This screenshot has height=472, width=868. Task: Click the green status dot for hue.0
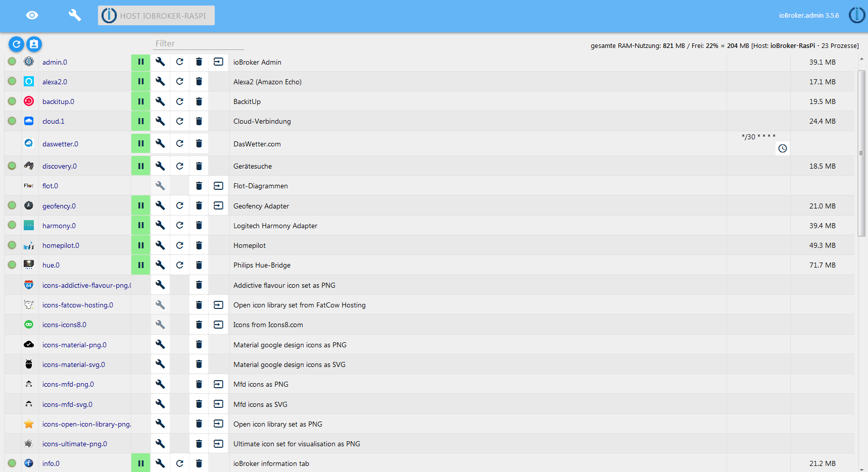(12, 265)
